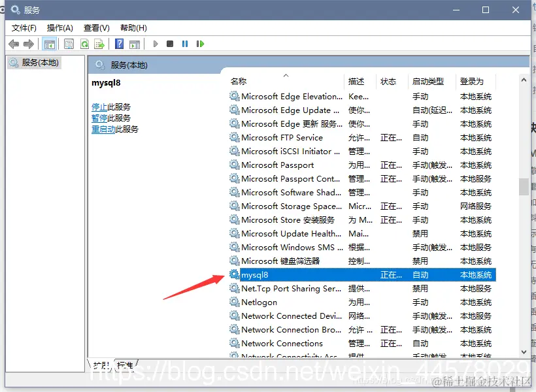Select the Microsoft Passport Cont... service name

pyautogui.click(x=291, y=179)
